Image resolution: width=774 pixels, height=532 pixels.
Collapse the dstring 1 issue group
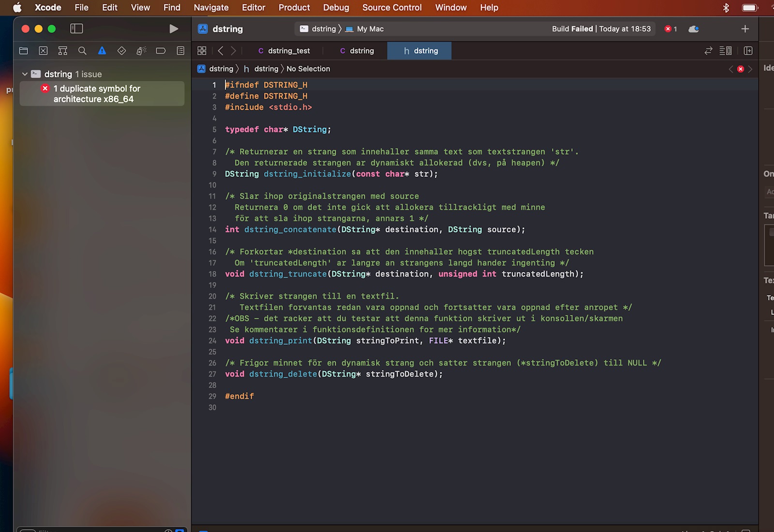[x=25, y=74]
